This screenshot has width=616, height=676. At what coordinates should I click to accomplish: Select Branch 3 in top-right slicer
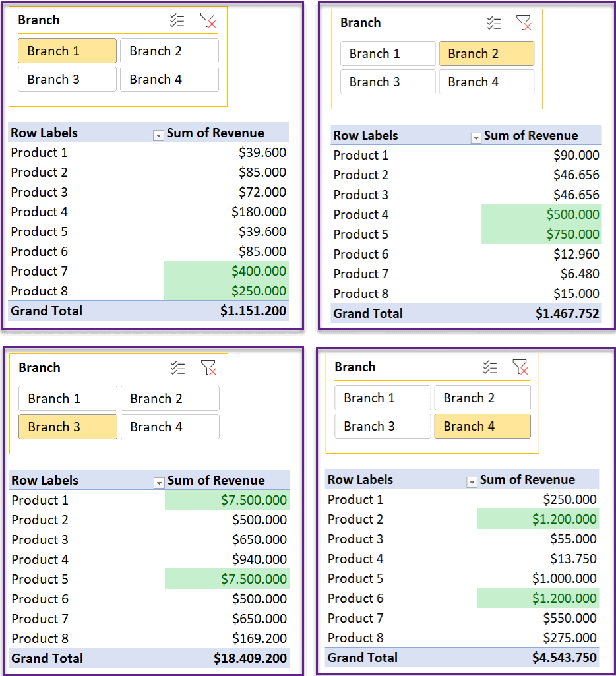pos(388,82)
